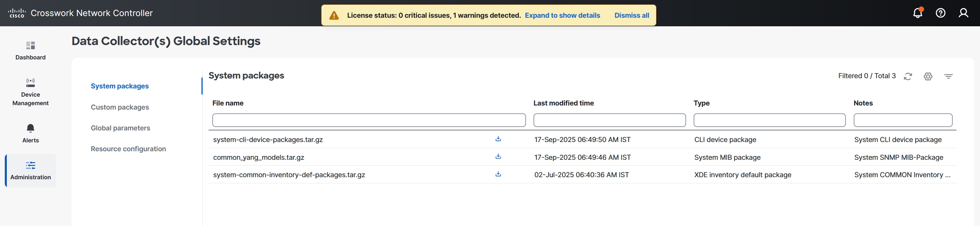
Task: Download system-cli-device-packages.tar.gz file
Action: (498, 139)
